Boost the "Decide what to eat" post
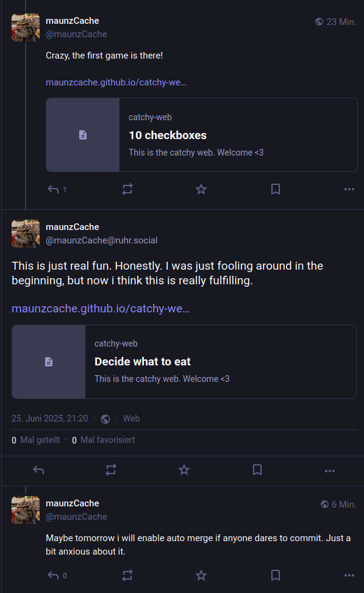364x593 pixels. [111, 470]
